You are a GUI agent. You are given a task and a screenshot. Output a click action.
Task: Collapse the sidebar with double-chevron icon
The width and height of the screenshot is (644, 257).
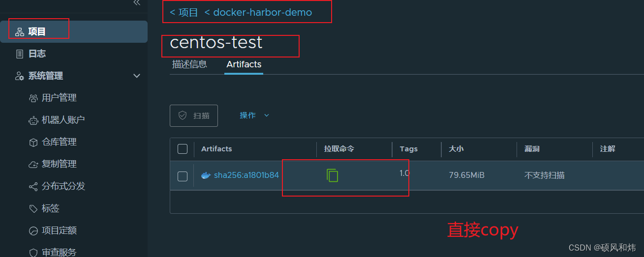pos(137,3)
